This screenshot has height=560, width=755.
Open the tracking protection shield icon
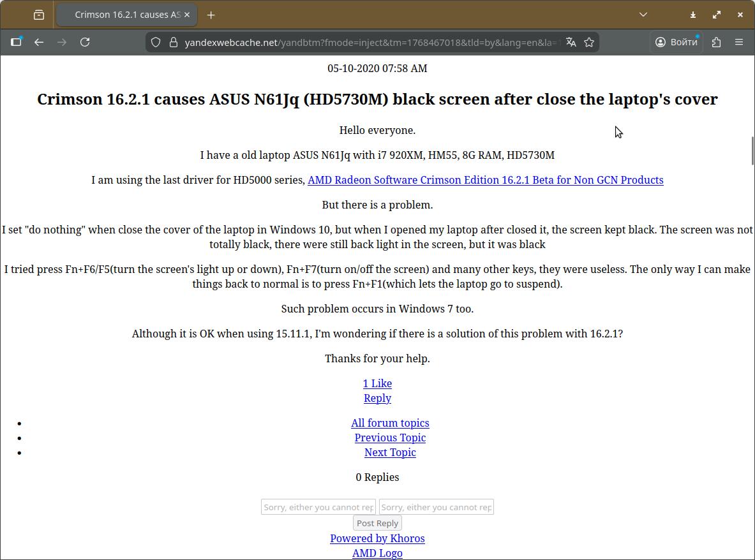pyautogui.click(x=156, y=42)
